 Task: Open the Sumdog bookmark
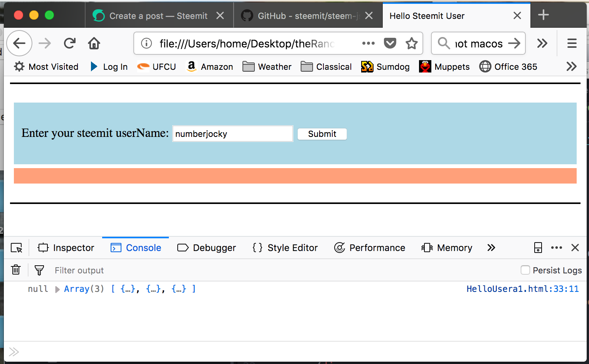(x=385, y=67)
